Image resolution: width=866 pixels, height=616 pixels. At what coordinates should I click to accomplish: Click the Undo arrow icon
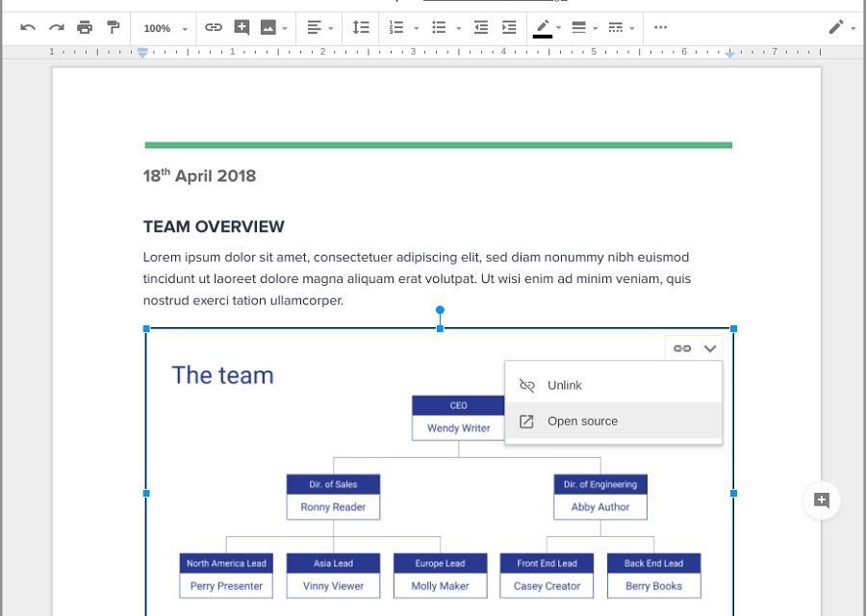(28, 27)
